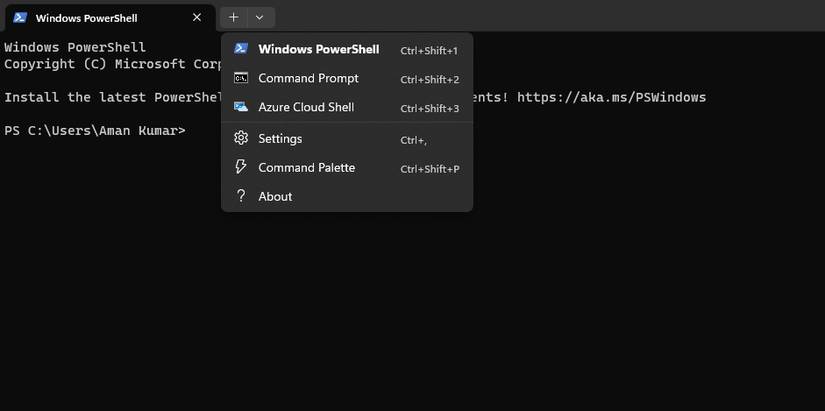The width and height of the screenshot is (825, 411).
Task: Open the Command Palette entry
Action: [306, 167]
